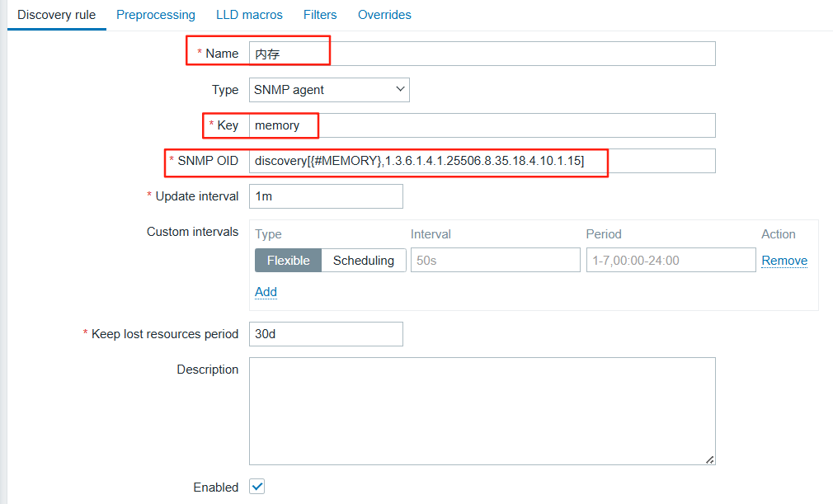
Task: Switch to the Discovery rule tab
Action: (56, 15)
